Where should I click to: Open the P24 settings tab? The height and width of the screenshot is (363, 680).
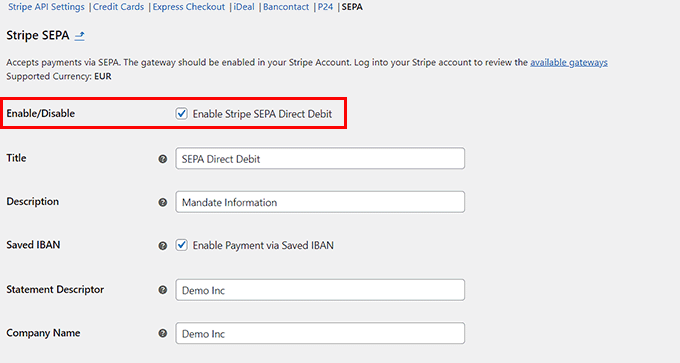tap(325, 7)
